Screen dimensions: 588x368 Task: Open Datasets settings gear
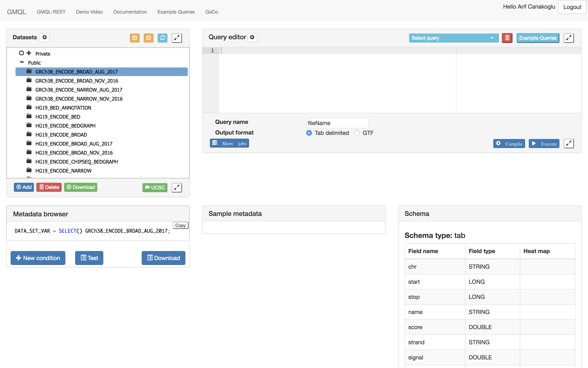point(45,37)
